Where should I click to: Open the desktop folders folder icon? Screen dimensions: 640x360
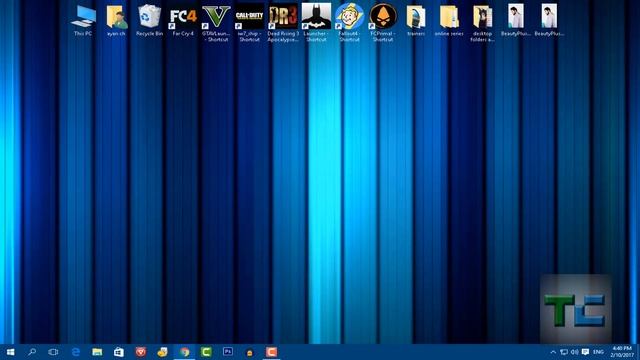click(x=482, y=23)
